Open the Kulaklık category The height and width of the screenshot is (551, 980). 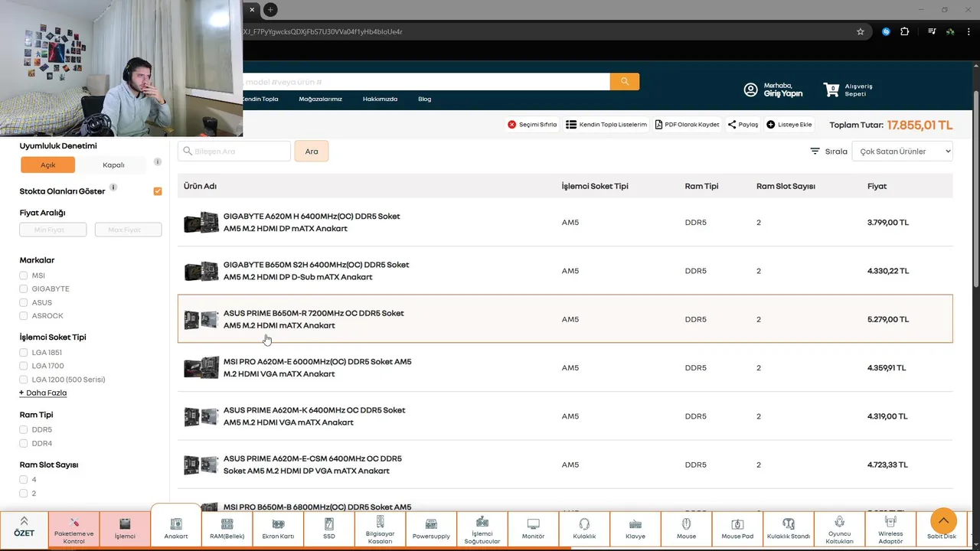(x=584, y=530)
